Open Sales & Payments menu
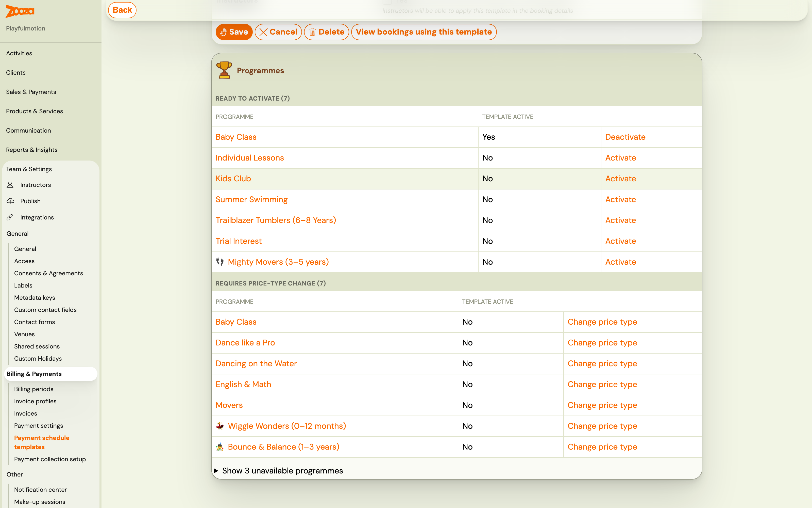Viewport: 812px width, 508px height. [x=31, y=92]
